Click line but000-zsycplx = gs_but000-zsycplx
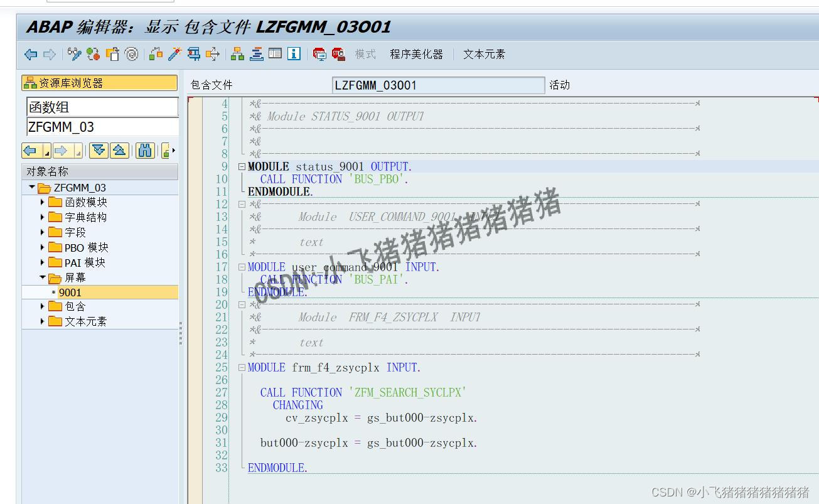This screenshot has height=504, width=819. coord(369,443)
